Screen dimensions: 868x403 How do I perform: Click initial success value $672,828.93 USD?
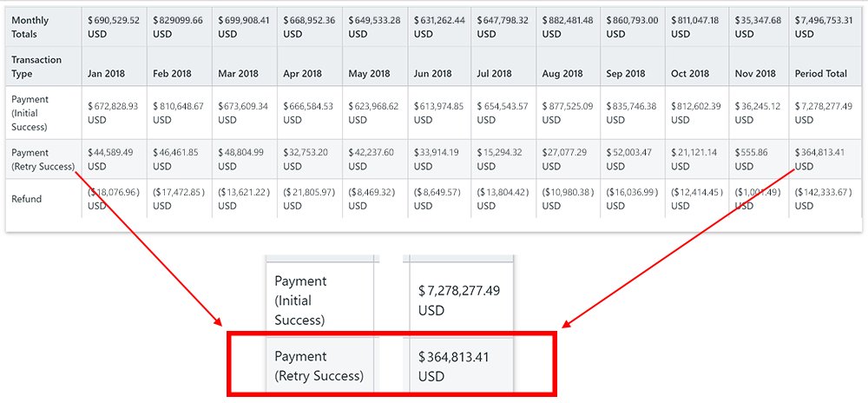click(x=113, y=113)
